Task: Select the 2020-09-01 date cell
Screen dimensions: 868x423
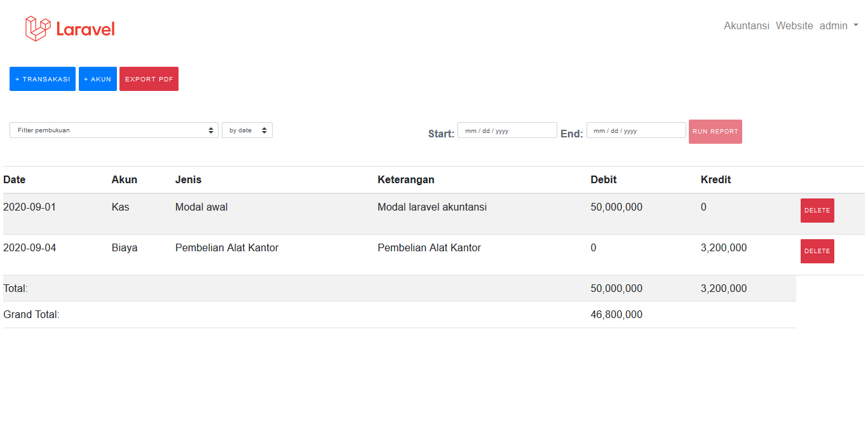Action: tap(29, 207)
